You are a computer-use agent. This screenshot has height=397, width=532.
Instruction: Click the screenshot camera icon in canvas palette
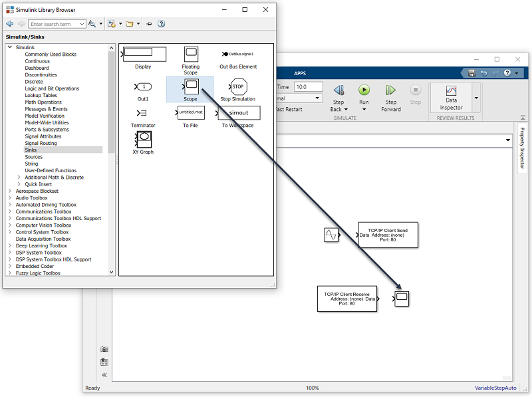pyautogui.click(x=104, y=349)
